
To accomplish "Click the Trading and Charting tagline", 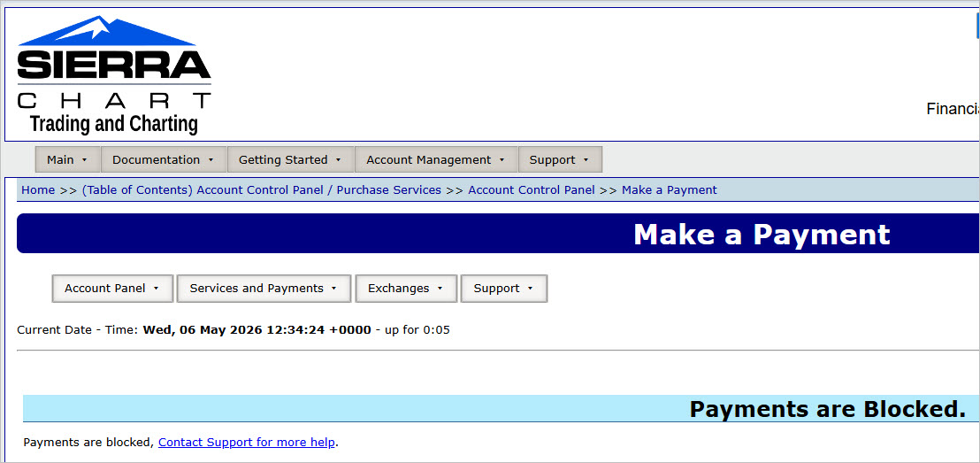I will [114, 124].
